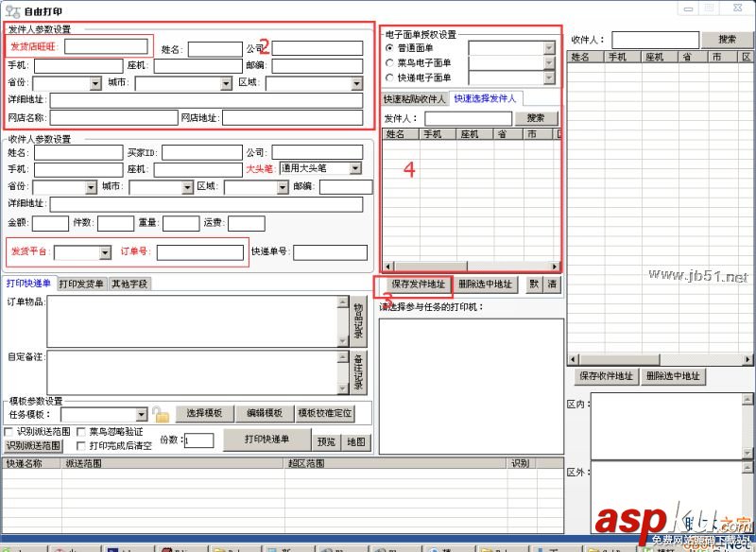This screenshot has height=552, width=756.
Task: Expand the 普通面单 authorization dropdown
Action: coord(549,48)
